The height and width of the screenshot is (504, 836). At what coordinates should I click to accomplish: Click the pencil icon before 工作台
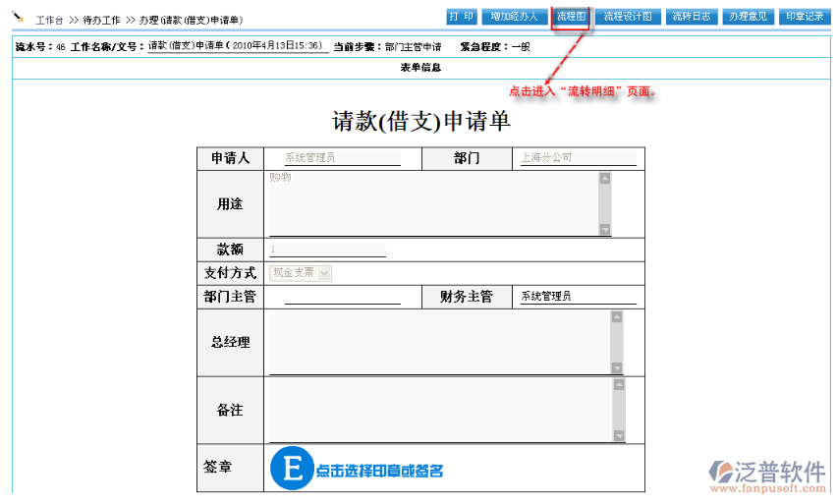click(x=19, y=18)
